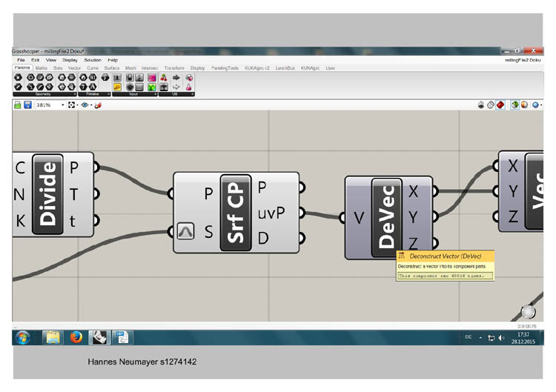Pick the yellow Panel icon in Input group
The height and width of the screenshot is (392, 556).
tap(117, 87)
